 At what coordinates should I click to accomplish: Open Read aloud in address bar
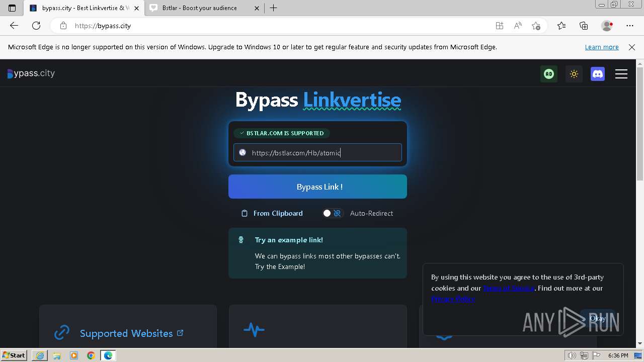[x=518, y=26]
